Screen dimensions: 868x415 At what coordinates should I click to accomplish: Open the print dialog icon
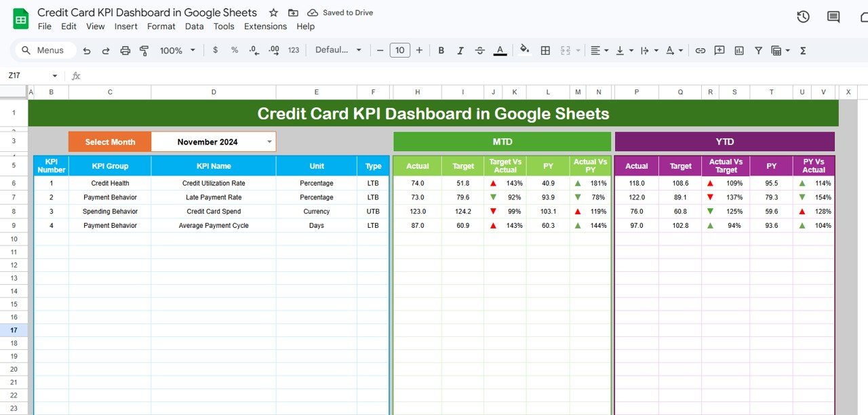point(125,50)
